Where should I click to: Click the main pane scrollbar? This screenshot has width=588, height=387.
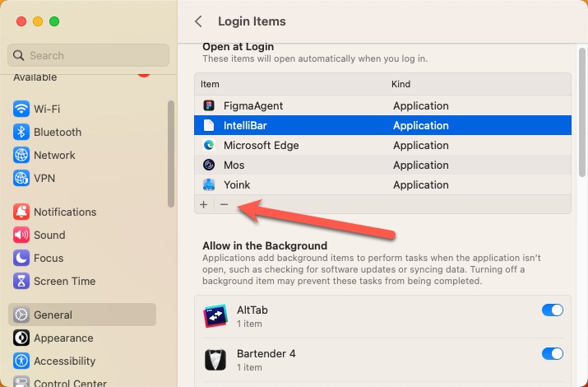pyautogui.click(x=581, y=113)
